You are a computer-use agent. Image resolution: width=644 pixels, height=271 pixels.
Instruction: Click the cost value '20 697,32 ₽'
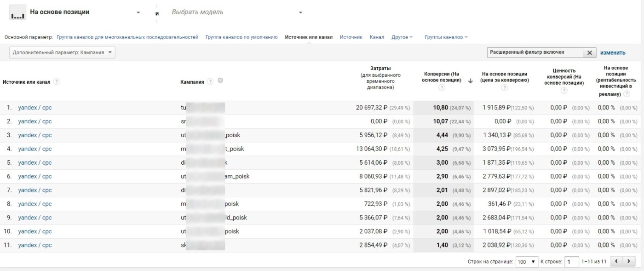372,108
